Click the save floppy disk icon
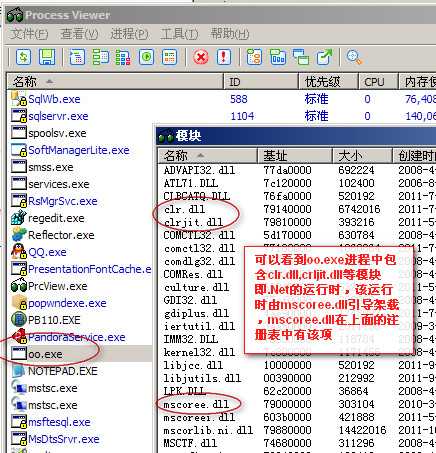Image resolution: width=436 pixels, height=453 pixels. 47,57
